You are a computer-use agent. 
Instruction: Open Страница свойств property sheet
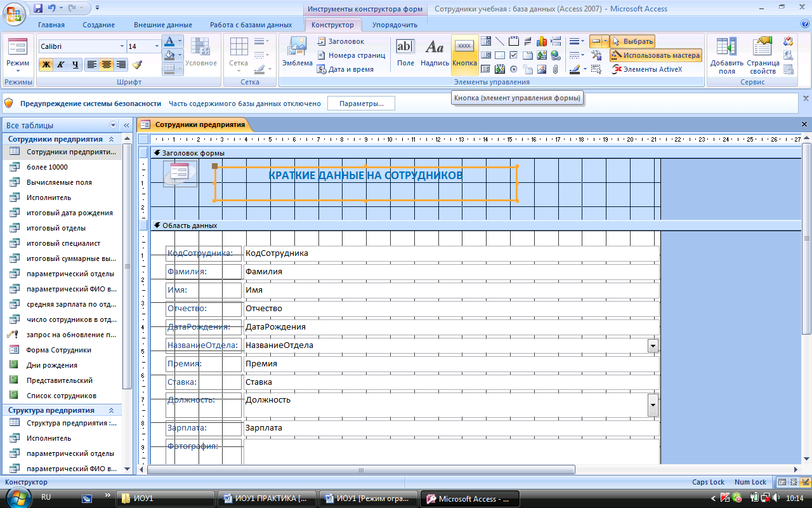(763, 56)
